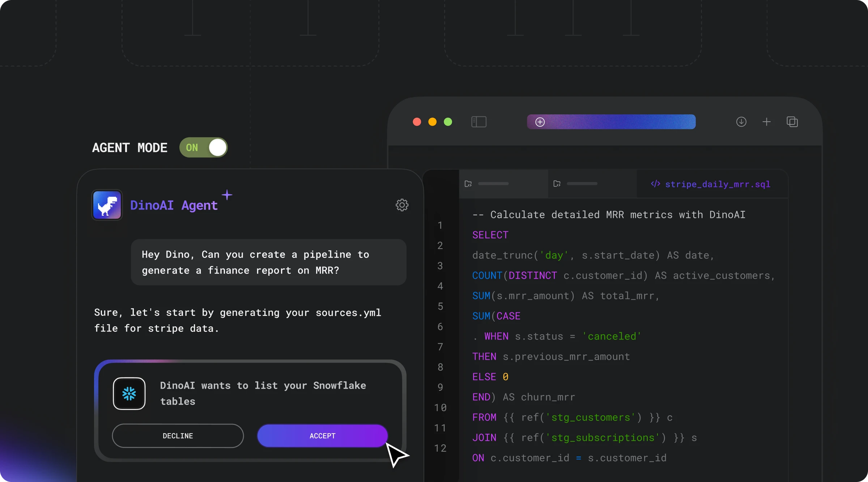Image resolution: width=868 pixels, height=482 pixels.
Task: Click the download icon in toolbar
Action: point(741,122)
